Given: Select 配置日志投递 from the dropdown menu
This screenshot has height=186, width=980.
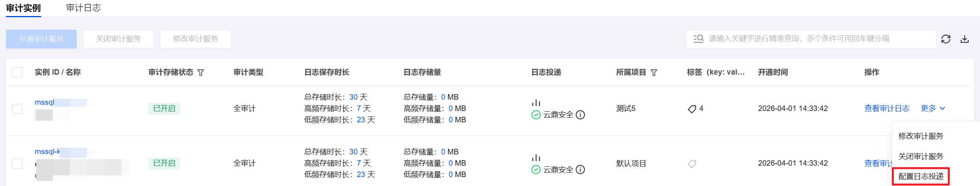Looking at the screenshot, I should click(x=921, y=177).
